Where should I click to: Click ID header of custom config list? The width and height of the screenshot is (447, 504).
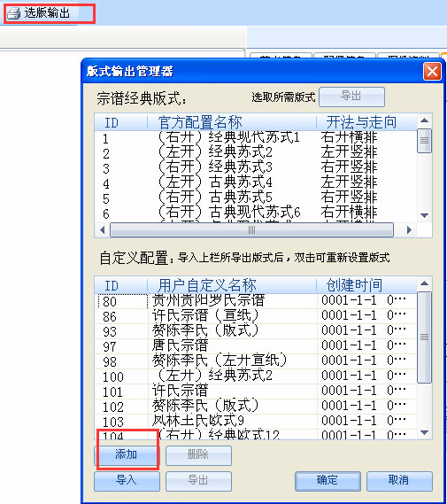120,285
